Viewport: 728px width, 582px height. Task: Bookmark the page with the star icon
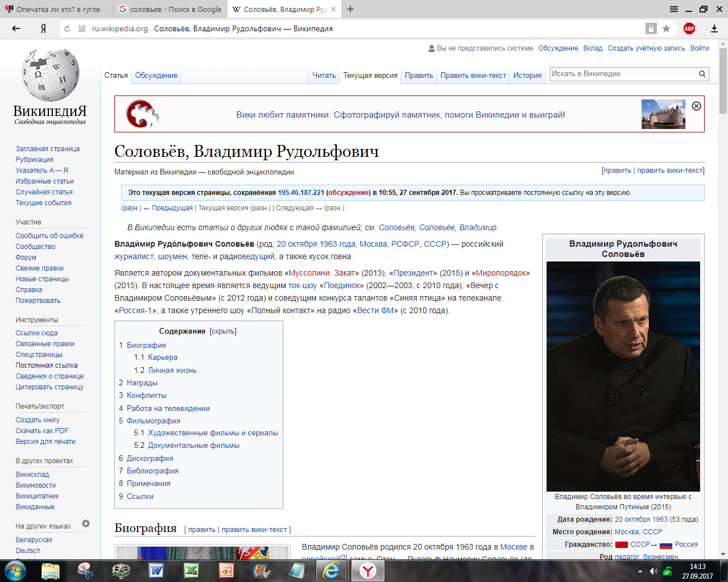point(667,28)
